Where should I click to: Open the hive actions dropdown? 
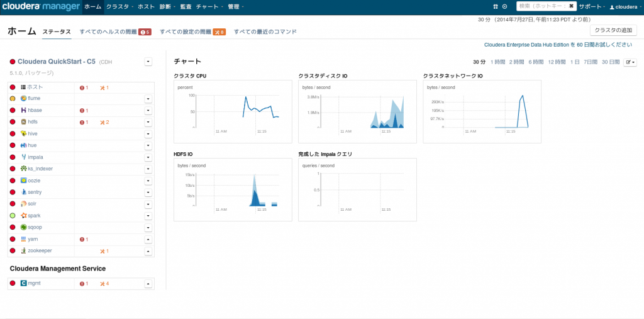[x=148, y=133]
